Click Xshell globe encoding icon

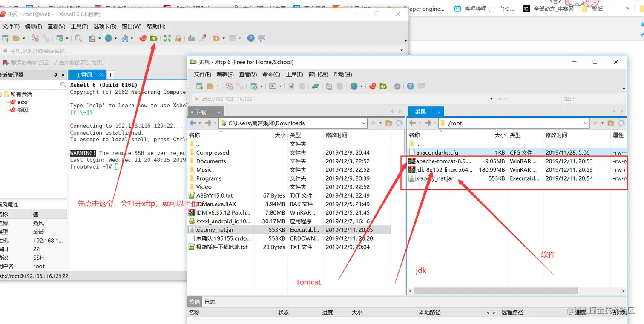108,38
